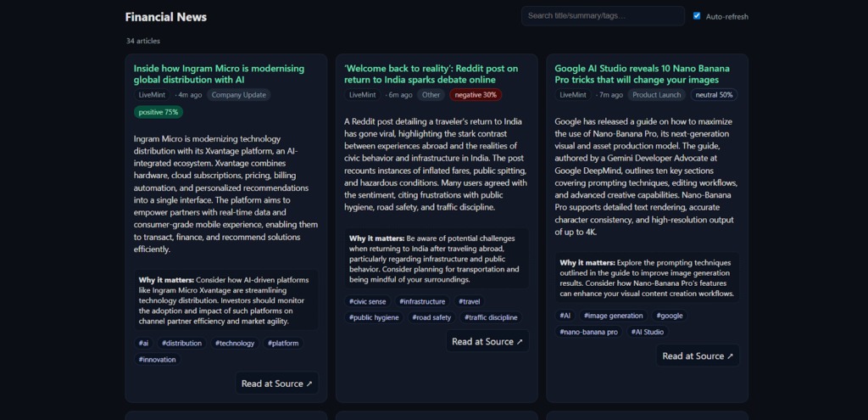868x420 pixels.
Task: Select the #image generation hashtag chip
Action: (615, 316)
